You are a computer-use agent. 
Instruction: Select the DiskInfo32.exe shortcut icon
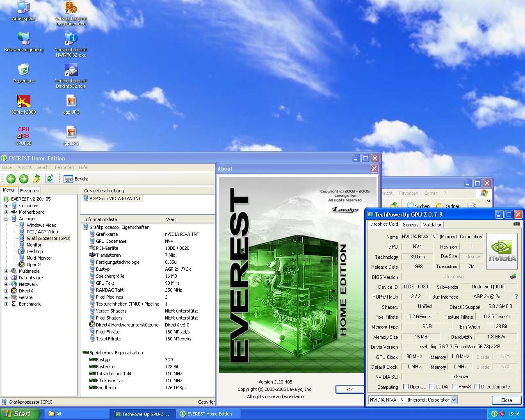71,76
